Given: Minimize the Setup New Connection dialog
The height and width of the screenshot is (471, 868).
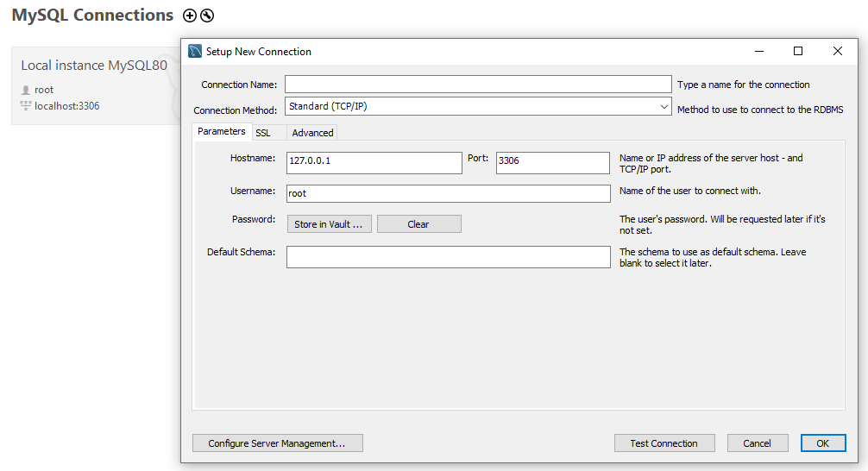Looking at the screenshot, I should (x=759, y=52).
